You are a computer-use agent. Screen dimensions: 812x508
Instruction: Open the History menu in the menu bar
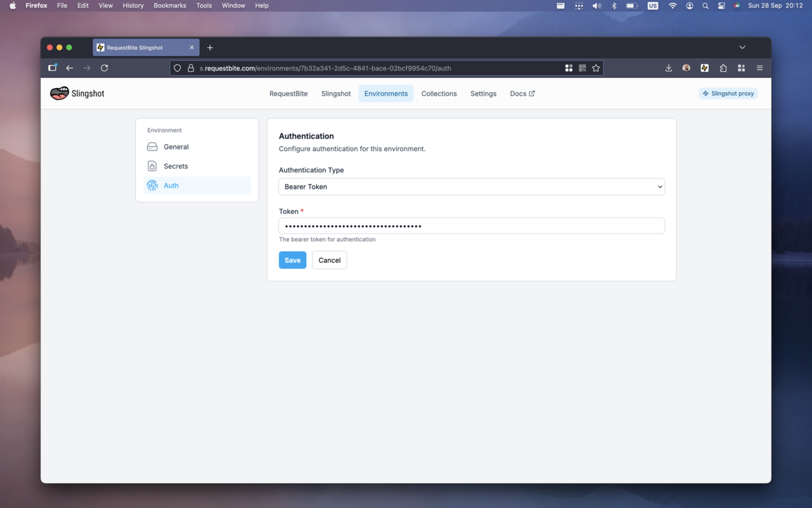pyautogui.click(x=133, y=5)
